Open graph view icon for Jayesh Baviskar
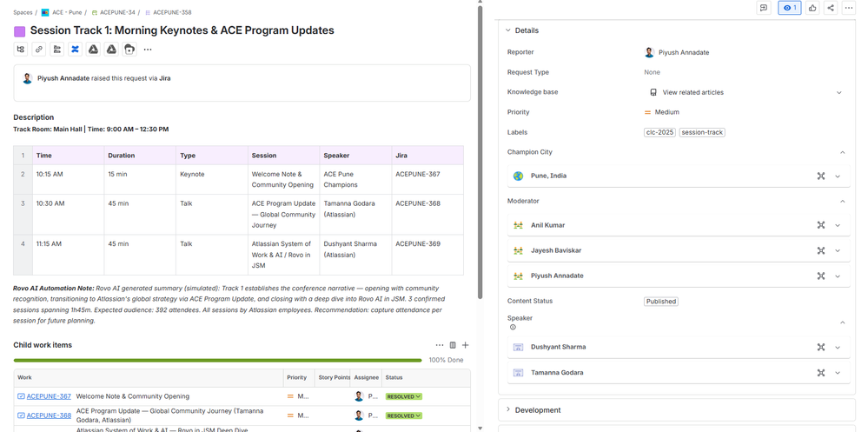This screenshot has width=868, height=432. [821, 251]
